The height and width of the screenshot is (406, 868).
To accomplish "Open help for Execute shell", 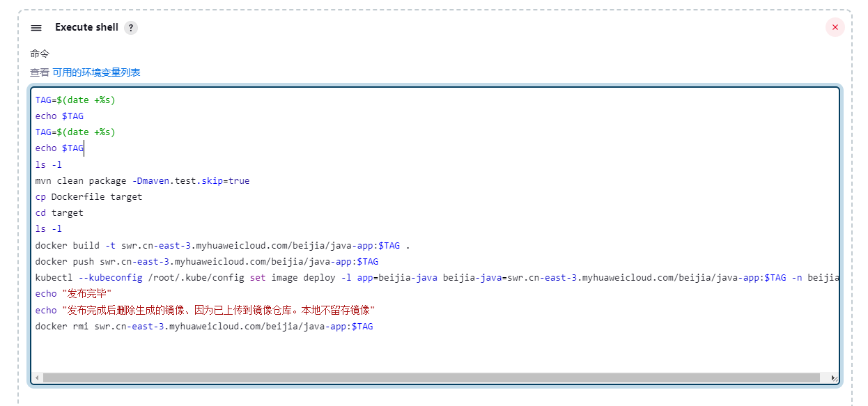I will click(x=131, y=28).
